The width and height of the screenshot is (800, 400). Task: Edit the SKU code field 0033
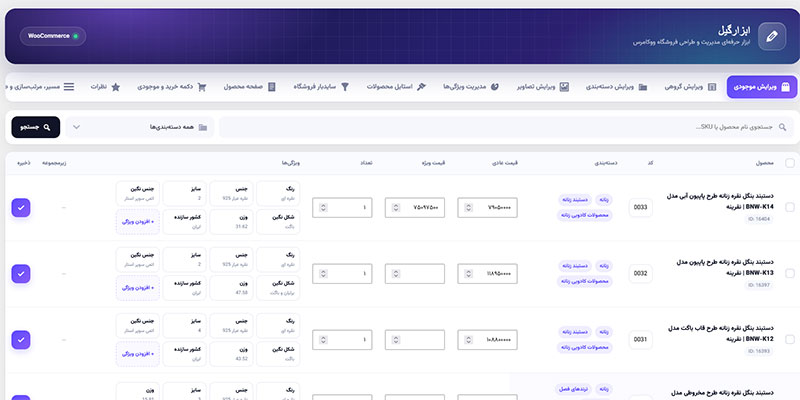tap(640, 208)
